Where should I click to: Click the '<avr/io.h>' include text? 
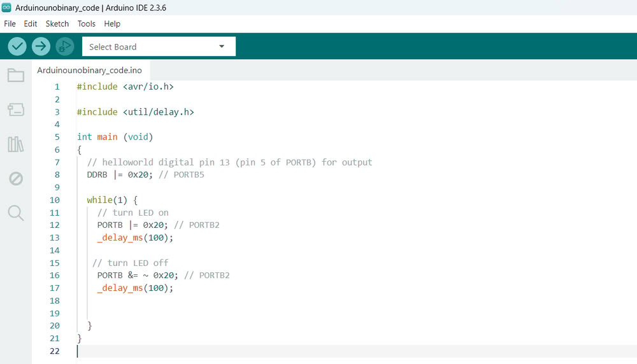tap(148, 87)
